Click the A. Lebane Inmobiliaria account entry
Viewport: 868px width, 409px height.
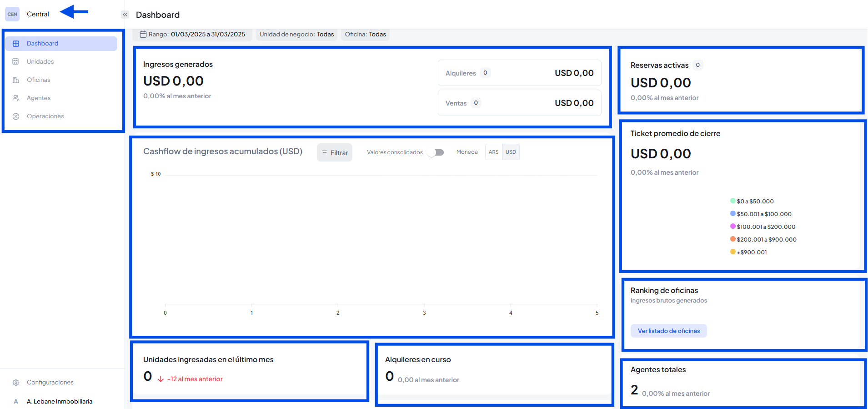coord(59,402)
